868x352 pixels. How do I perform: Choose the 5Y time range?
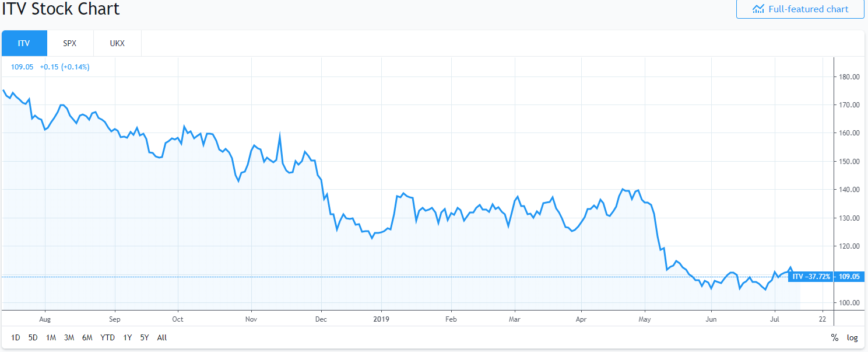[145, 337]
